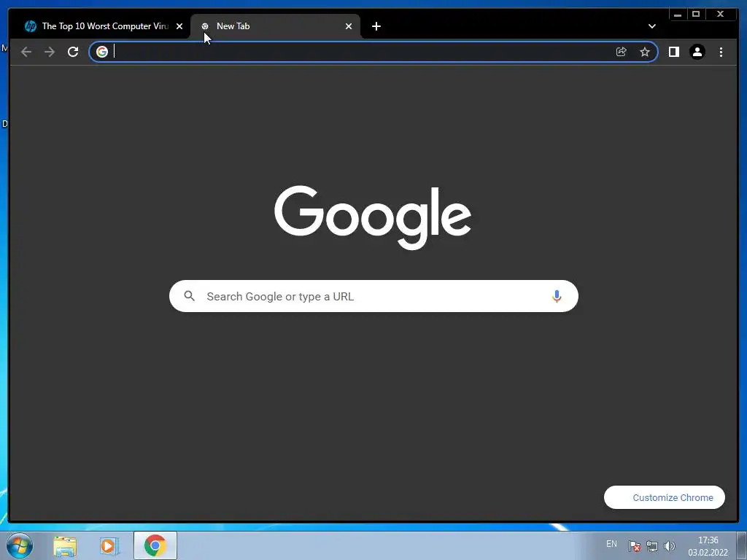Start voice search with the microphone icon

pos(557,296)
